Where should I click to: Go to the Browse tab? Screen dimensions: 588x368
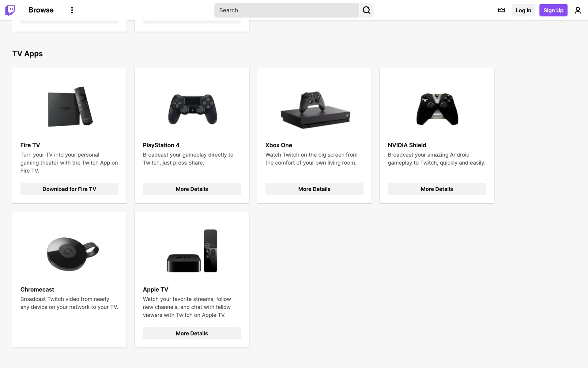coord(41,10)
